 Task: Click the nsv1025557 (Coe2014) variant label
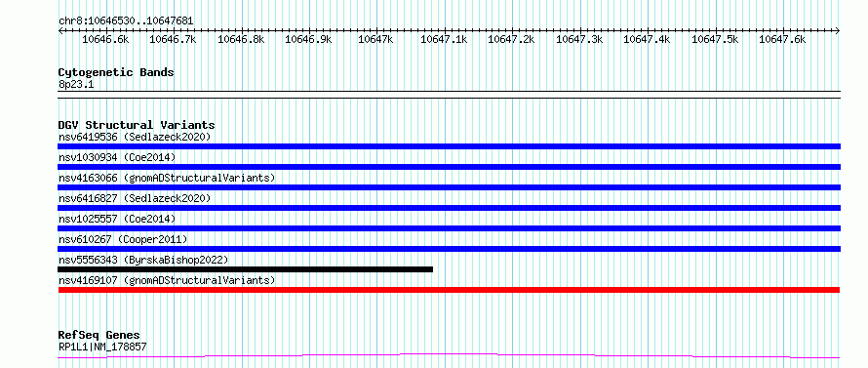117,219
